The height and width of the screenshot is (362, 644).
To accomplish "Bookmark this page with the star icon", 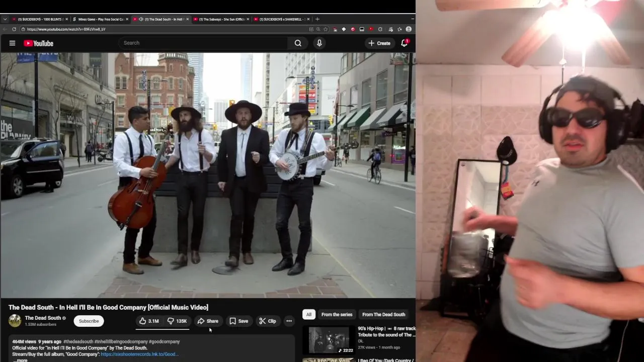I will 327,29.
